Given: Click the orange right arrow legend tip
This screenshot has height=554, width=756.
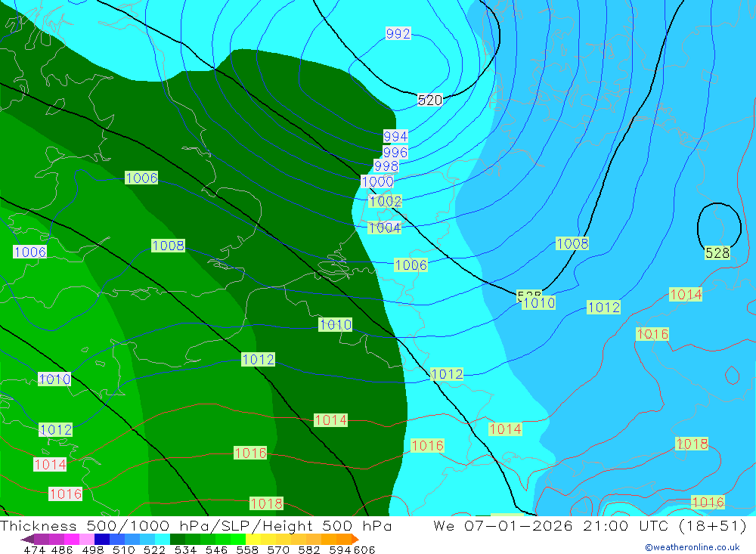Looking at the screenshot, I should pyautogui.click(x=355, y=539).
